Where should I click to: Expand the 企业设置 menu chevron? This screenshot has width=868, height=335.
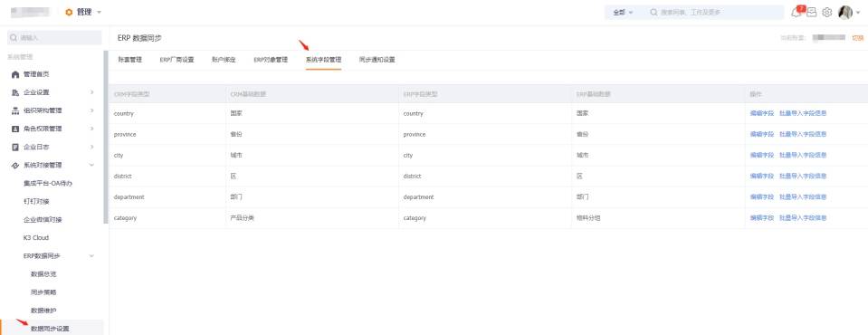coord(92,92)
